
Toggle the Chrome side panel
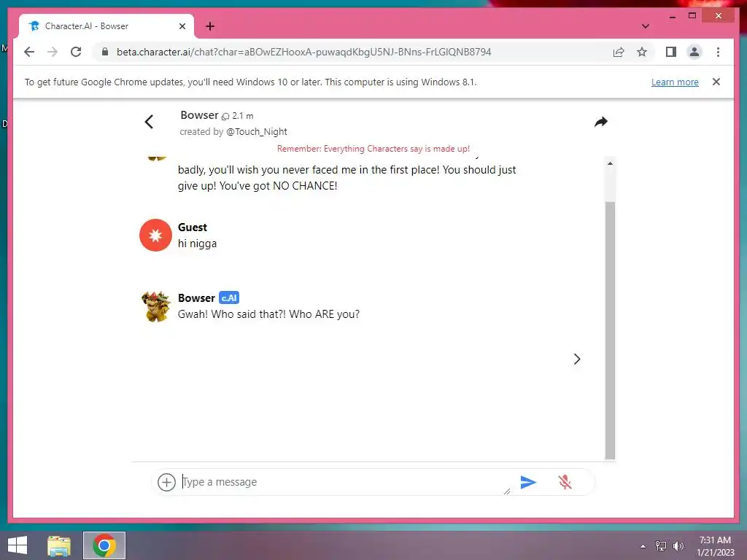coord(671,52)
